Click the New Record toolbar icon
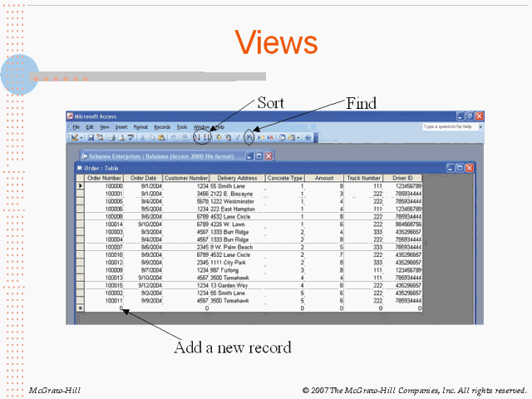 [262, 137]
